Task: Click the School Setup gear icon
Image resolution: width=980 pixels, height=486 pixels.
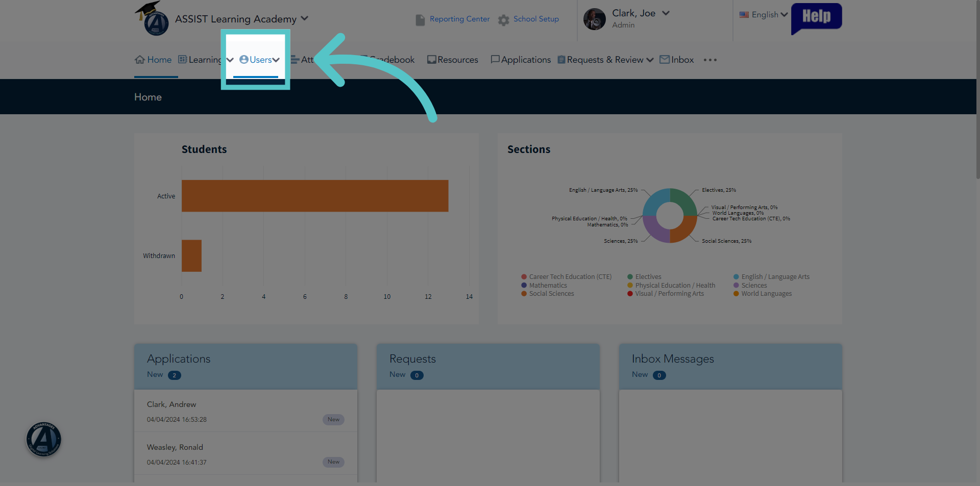Action: coord(504,20)
